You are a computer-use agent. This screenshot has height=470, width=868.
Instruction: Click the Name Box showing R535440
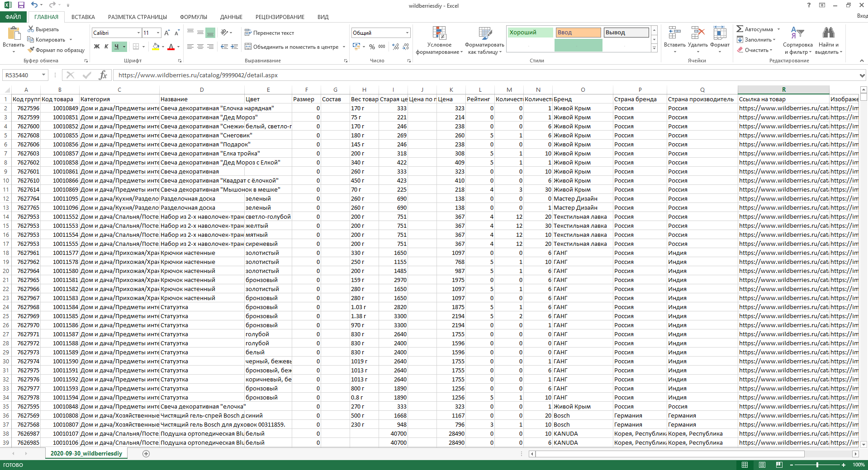[22, 75]
